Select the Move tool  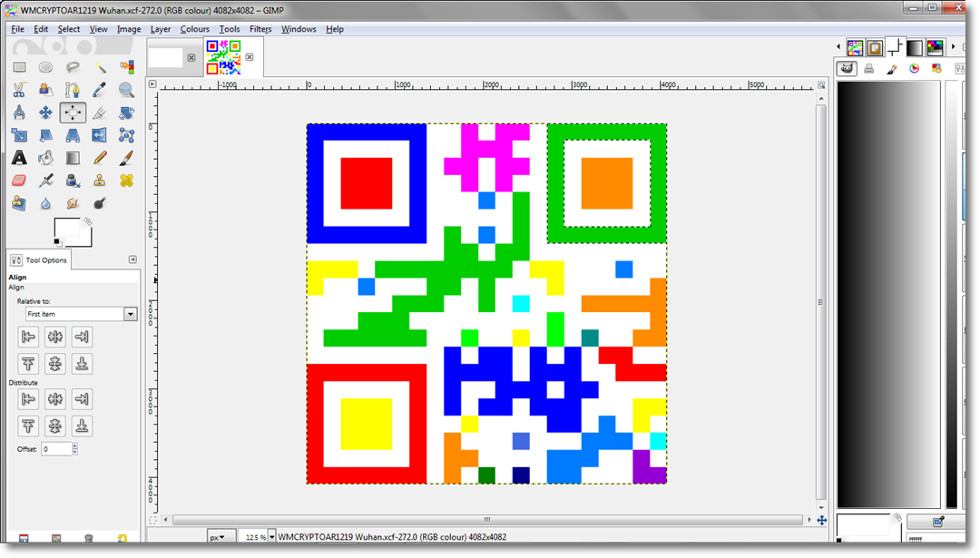point(45,113)
